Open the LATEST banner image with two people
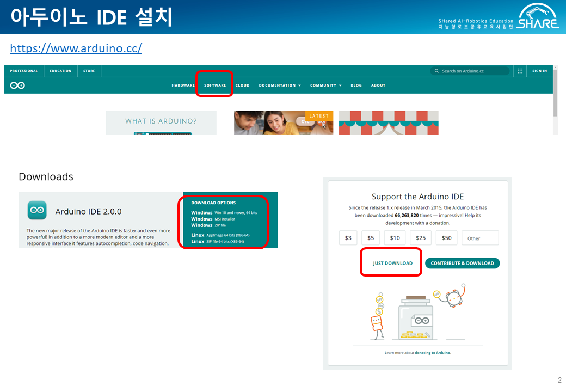 [284, 122]
